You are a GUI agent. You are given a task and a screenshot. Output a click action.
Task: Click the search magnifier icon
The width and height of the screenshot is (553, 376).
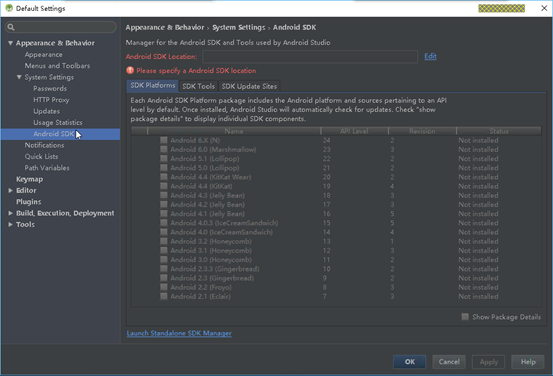(11, 27)
